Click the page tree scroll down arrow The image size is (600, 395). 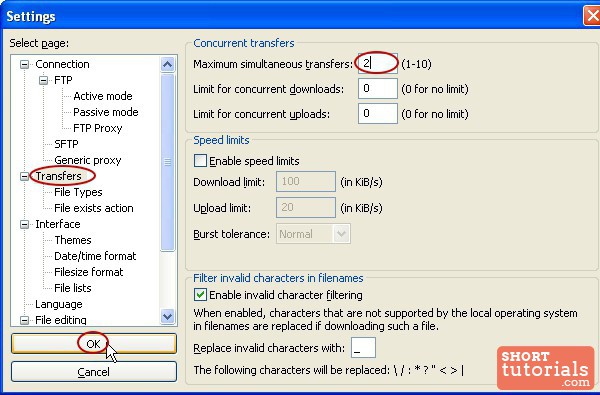[x=168, y=317]
